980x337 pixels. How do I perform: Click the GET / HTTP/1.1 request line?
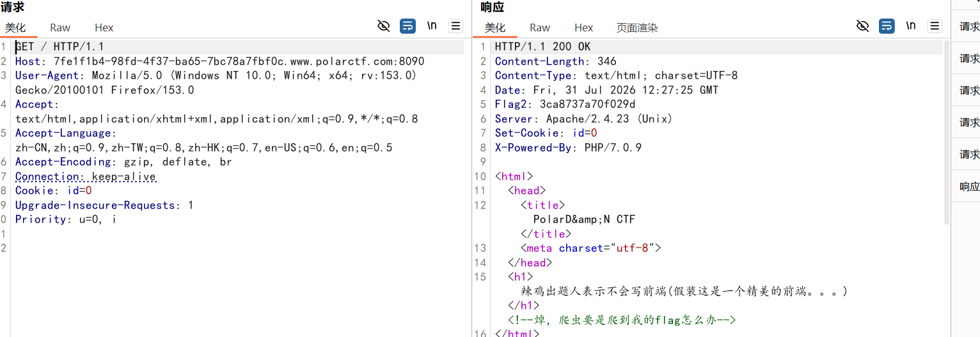point(59,47)
